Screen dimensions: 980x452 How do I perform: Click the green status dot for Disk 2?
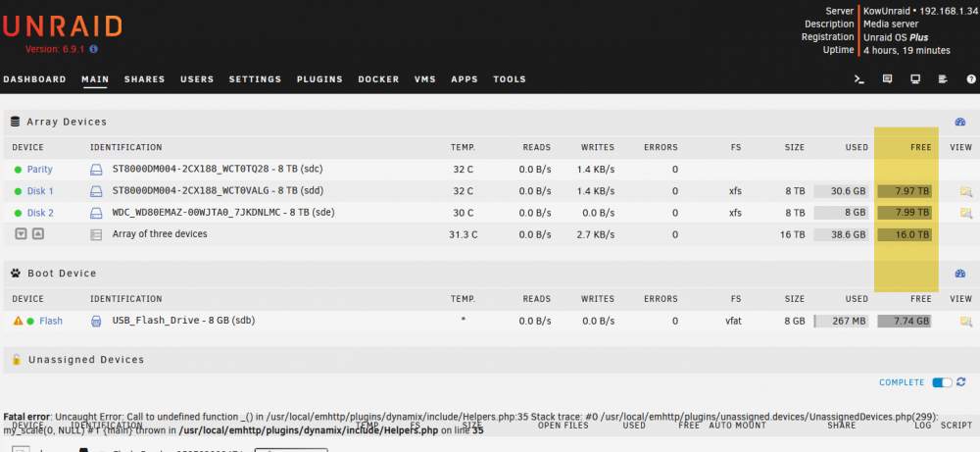(x=18, y=213)
